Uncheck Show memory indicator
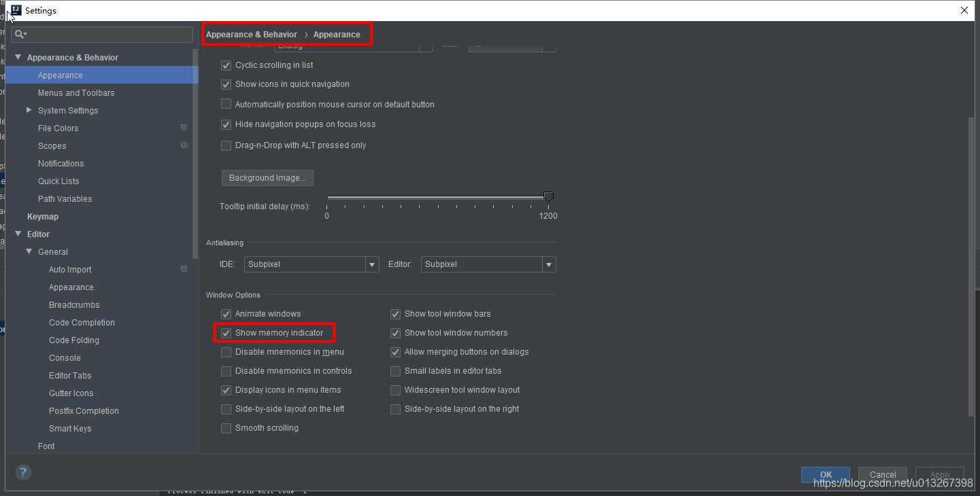980x496 pixels. [x=226, y=333]
